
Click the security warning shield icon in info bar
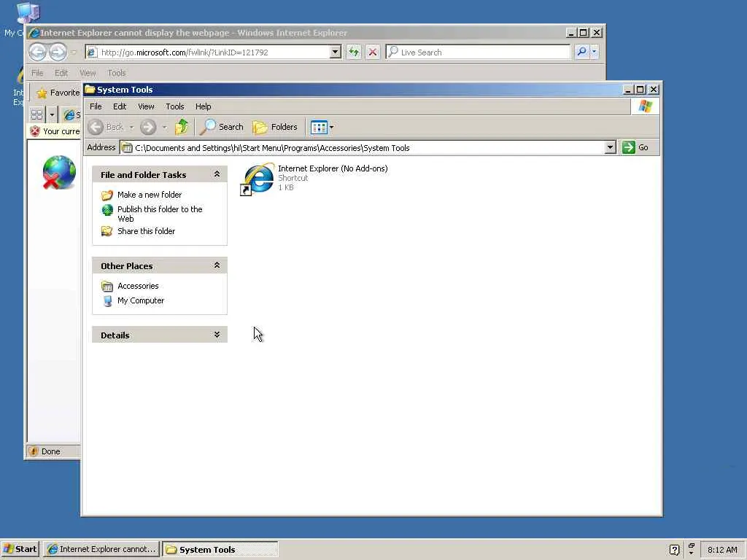point(35,131)
